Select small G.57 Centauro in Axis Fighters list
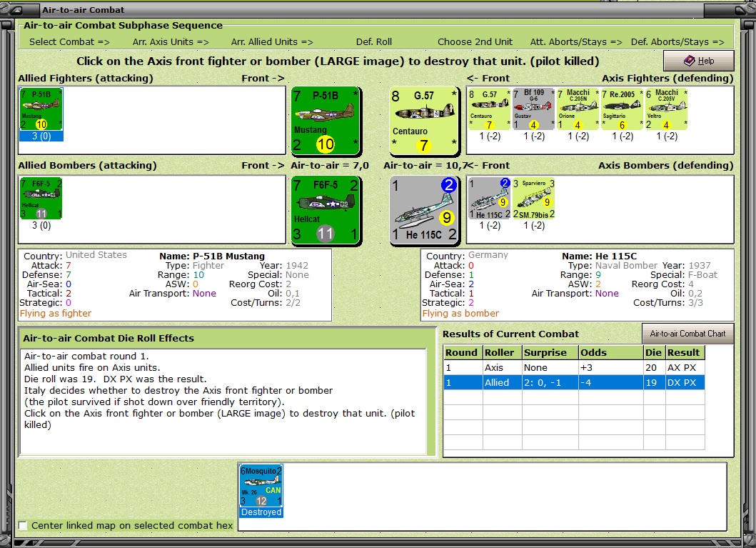The height and width of the screenshot is (548, 756). tap(490, 109)
